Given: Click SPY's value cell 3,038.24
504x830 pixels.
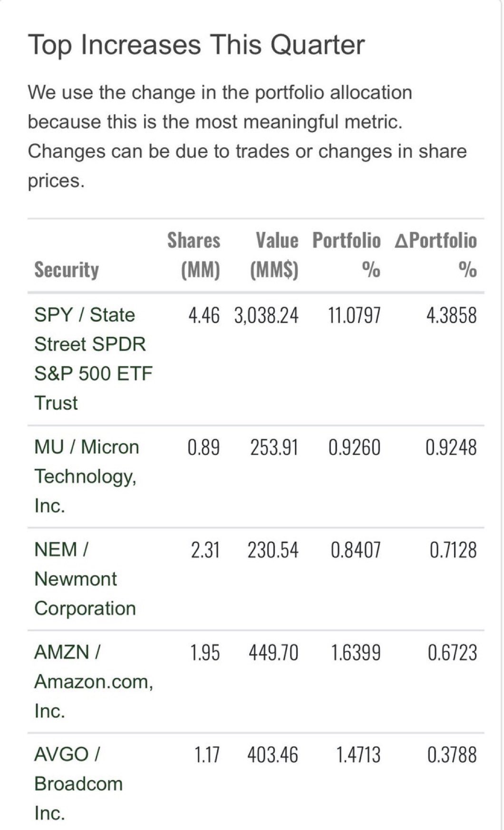Looking at the screenshot, I should [266, 315].
